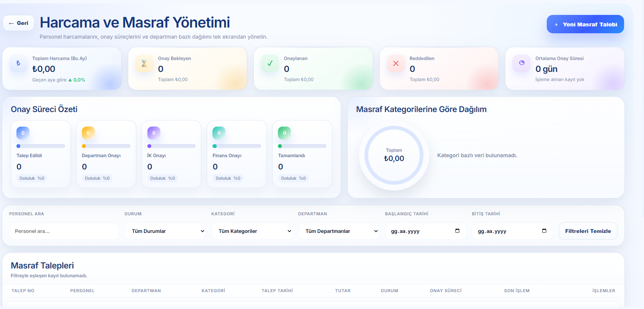Click the Masraf Kategorilerine Göre Dağılım heading
Image resolution: width=644 pixels, height=309 pixels.
(421, 109)
